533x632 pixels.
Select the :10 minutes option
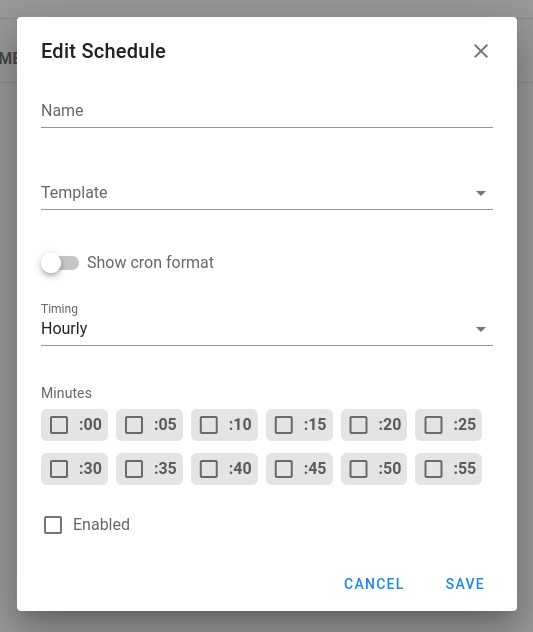click(x=224, y=425)
